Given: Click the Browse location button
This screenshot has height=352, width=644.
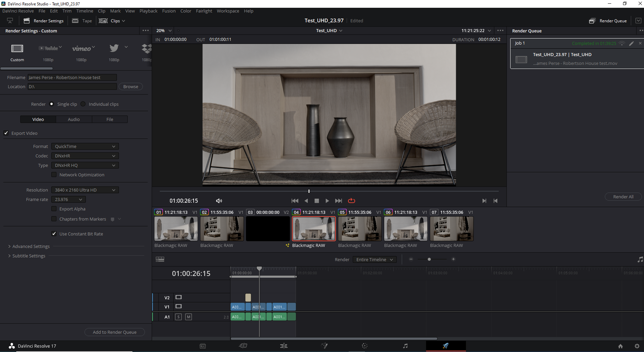Looking at the screenshot, I should click(131, 86).
